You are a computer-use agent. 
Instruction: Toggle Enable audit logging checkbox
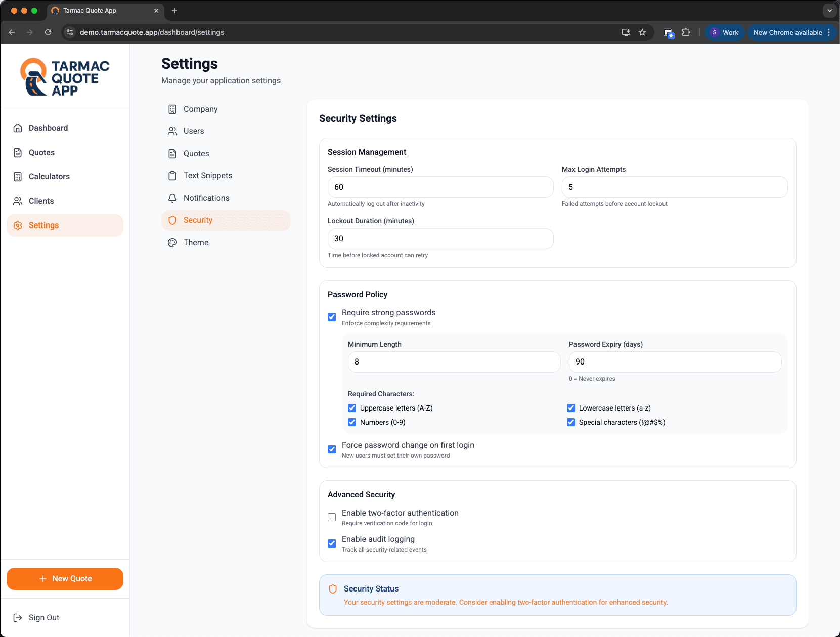[x=332, y=543]
